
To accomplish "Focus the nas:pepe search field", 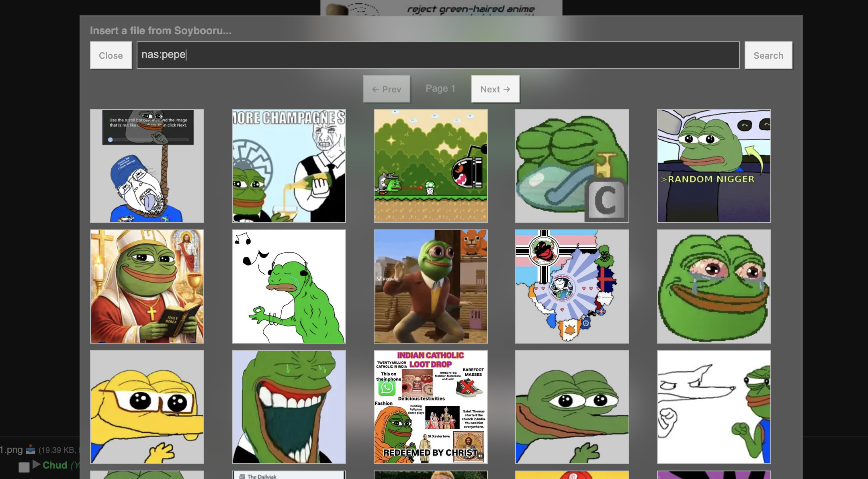I will (438, 55).
